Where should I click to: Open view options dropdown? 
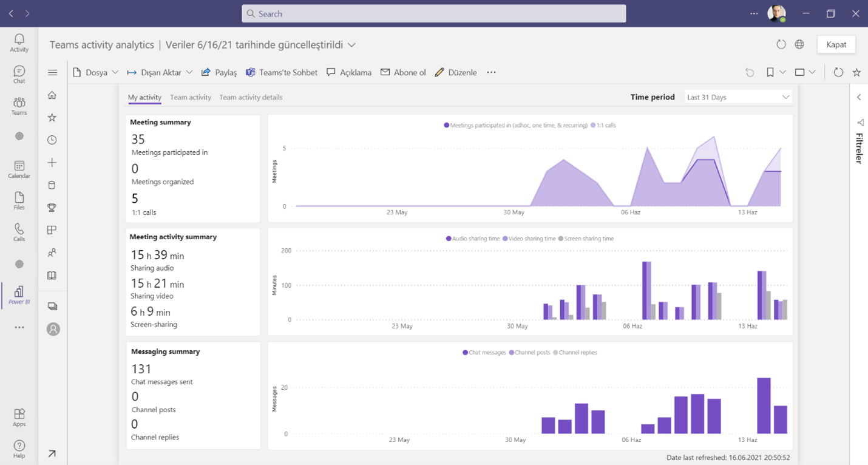click(805, 72)
